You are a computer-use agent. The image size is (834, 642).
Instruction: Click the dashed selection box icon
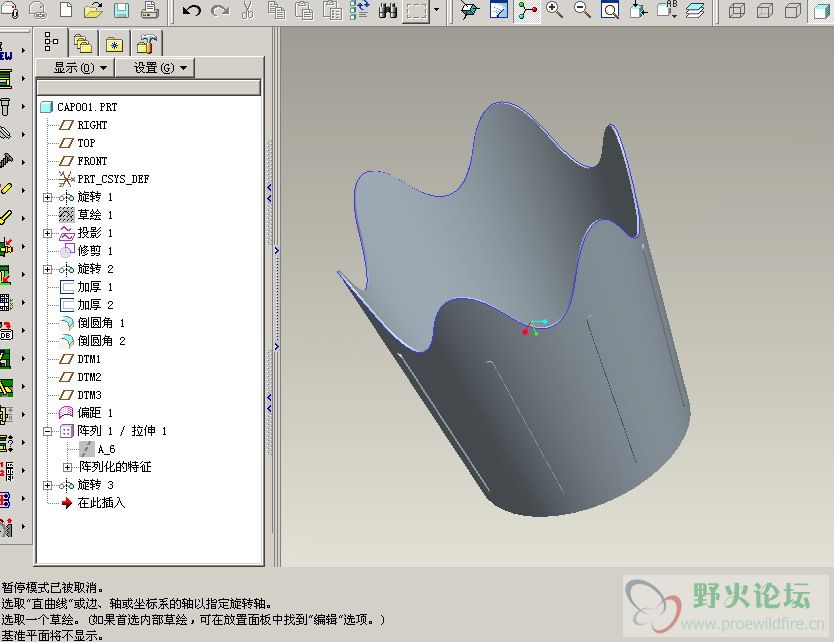pos(416,11)
